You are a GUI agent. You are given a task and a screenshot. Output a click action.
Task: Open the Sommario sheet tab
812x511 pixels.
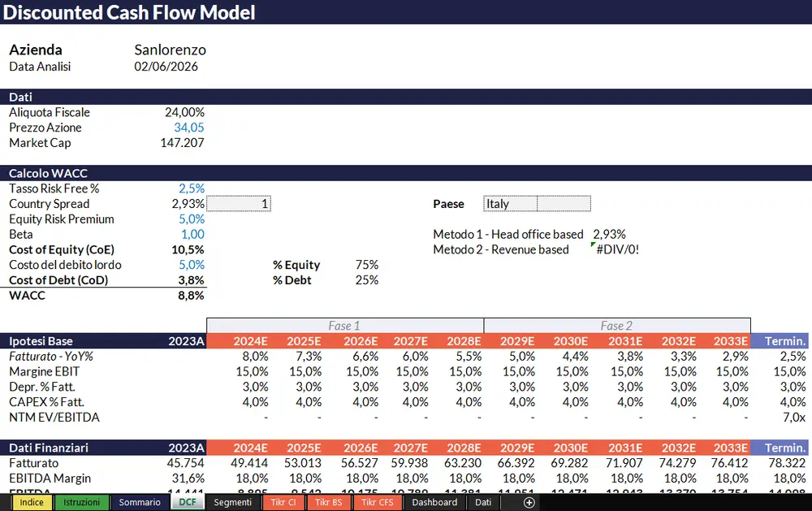[x=140, y=502]
